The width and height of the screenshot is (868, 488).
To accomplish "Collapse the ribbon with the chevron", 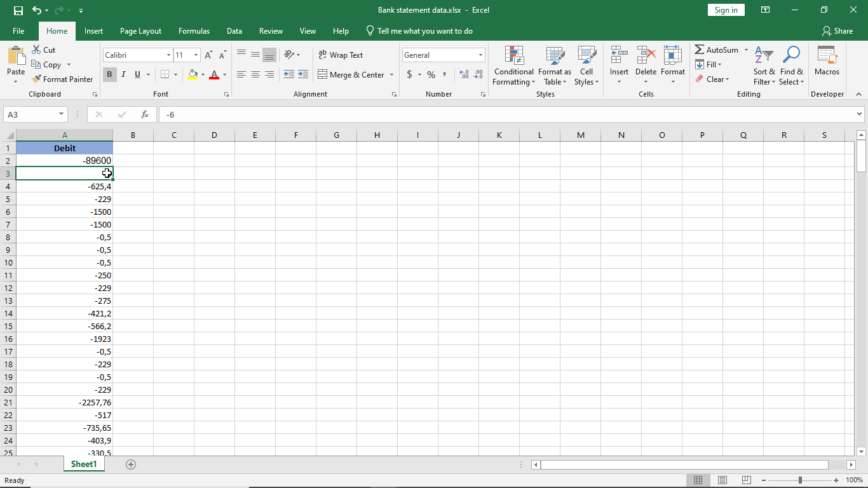I will coord(858,94).
